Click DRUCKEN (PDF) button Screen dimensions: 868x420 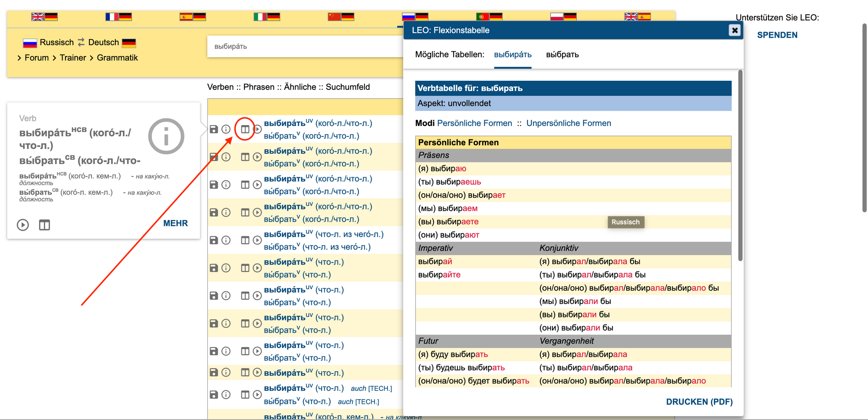[x=699, y=402]
